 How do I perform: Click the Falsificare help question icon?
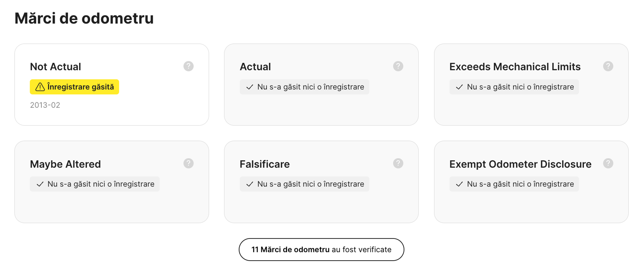tap(398, 163)
